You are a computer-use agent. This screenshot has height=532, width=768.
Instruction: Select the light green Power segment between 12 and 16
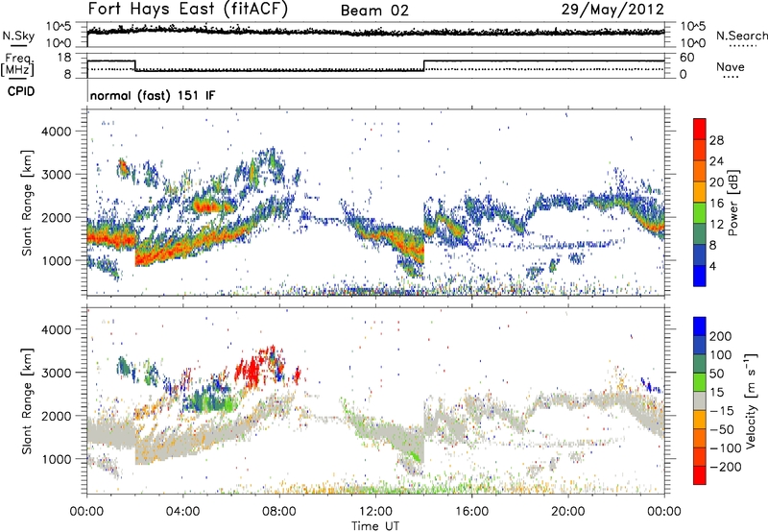tap(700, 213)
